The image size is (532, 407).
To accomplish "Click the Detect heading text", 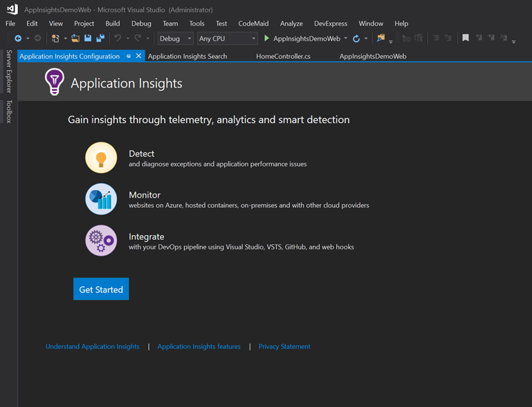I will (142, 153).
